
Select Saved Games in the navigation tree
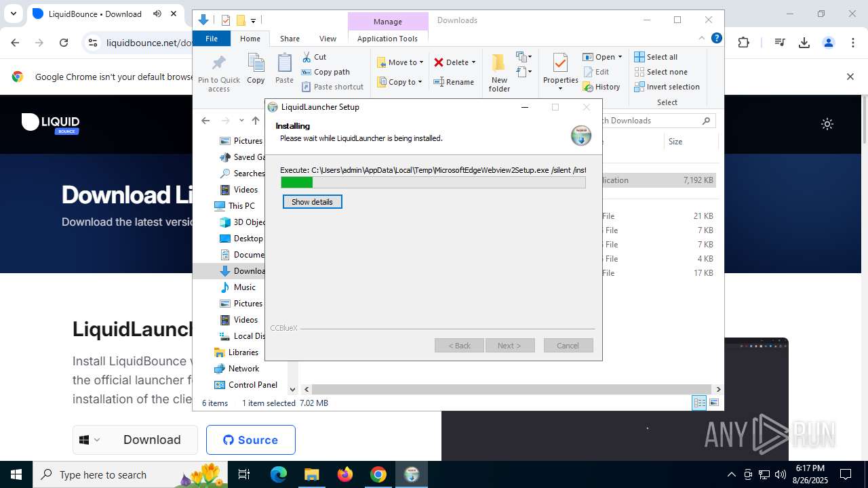coord(242,157)
